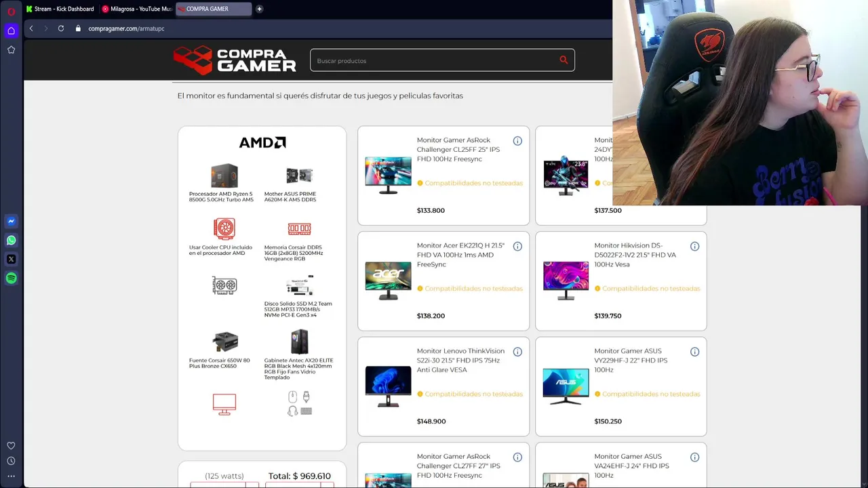Select the graphics card step icon
The width and height of the screenshot is (868, 488).
(224, 285)
